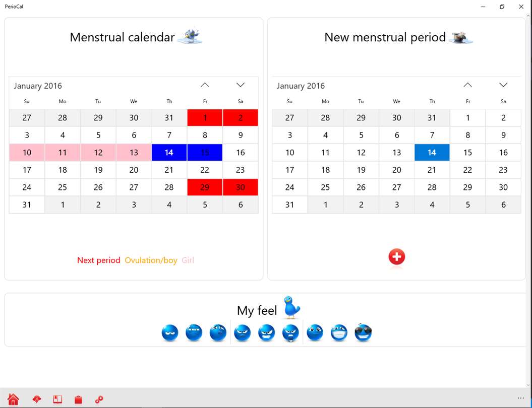
Task: Pick day 22 in New menstrual period calendar
Action: pos(467,170)
